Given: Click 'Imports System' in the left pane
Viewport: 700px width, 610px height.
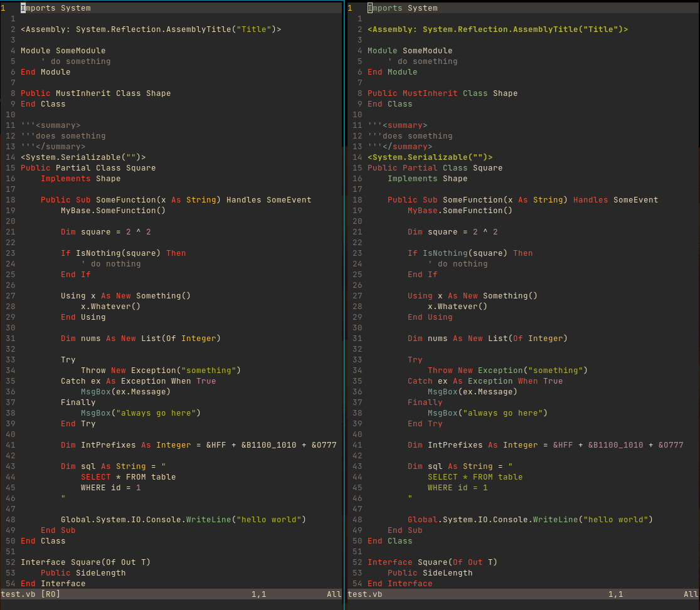Looking at the screenshot, I should click(56, 8).
